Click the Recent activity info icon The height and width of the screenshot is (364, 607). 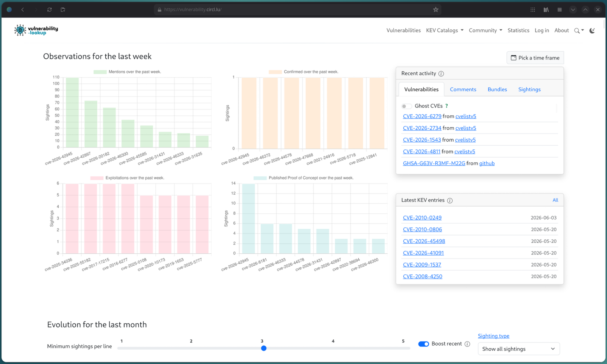pyautogui.click(x=441, y=74)
